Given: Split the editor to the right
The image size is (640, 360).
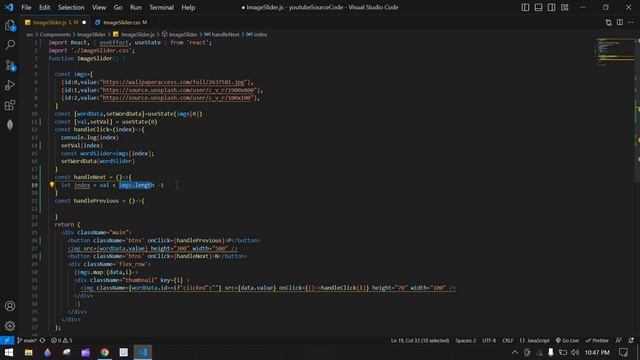Looking at the screenshot, I should tap(620, 22).
